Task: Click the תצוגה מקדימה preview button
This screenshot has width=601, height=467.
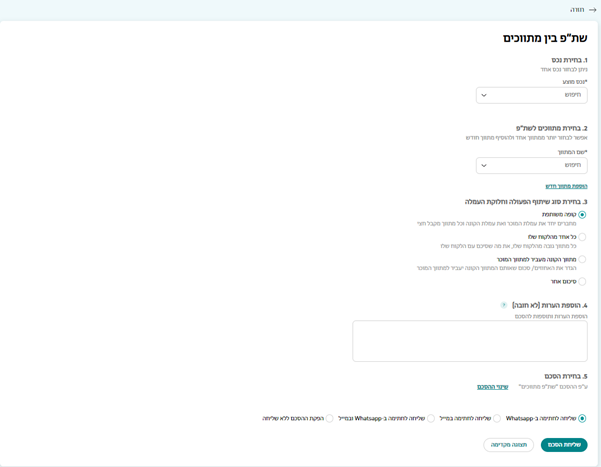Action: point(509,445)
